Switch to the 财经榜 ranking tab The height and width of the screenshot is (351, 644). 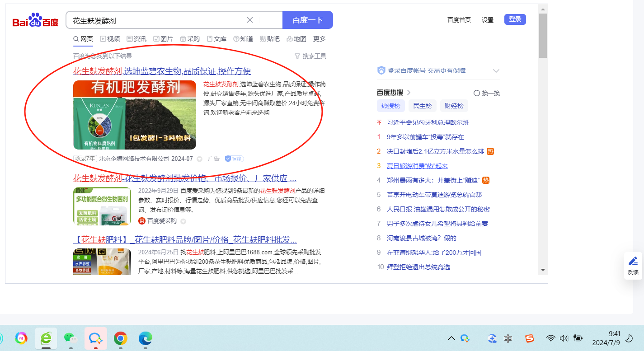(x=454, y=106)
